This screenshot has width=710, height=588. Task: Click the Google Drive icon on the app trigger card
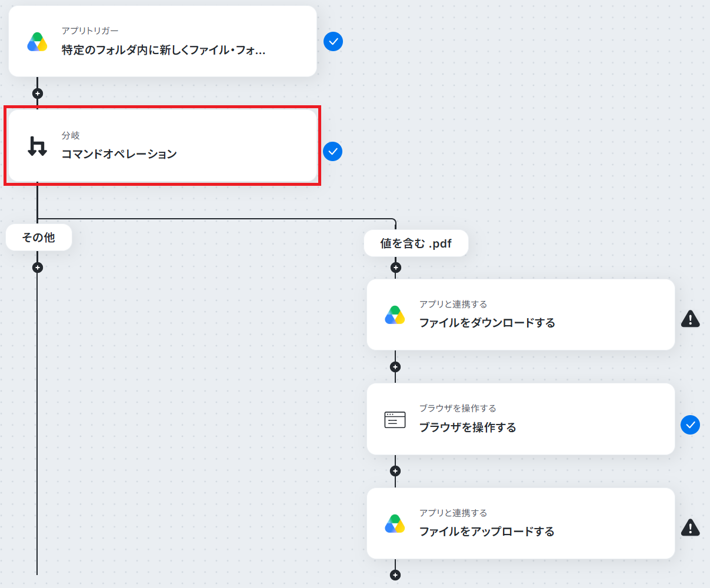[37, 42]
